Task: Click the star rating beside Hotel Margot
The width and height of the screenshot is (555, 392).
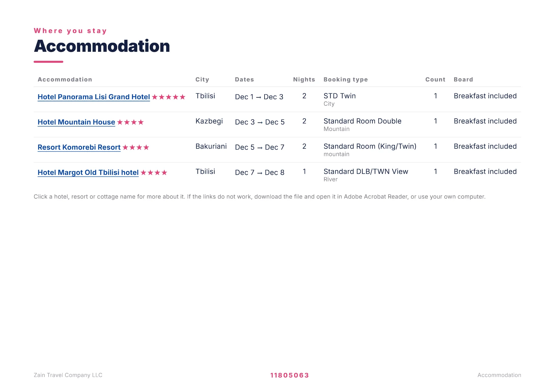Action: coord(154,173)
